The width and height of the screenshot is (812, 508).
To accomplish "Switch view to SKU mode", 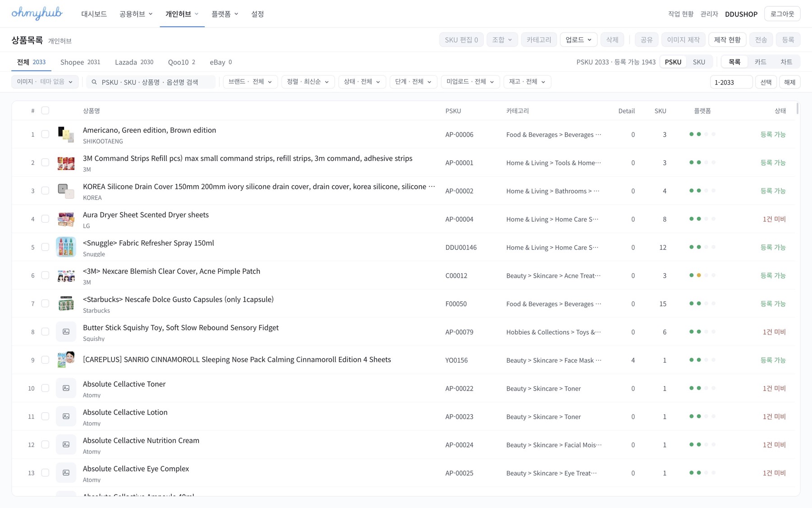I will [x=699, y=62].
